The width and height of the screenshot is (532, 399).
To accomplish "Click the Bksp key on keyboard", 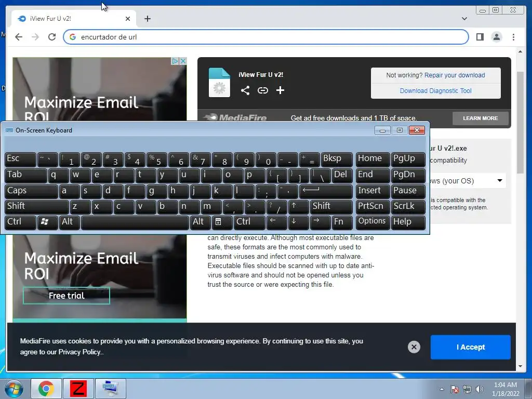I will 337,159.
